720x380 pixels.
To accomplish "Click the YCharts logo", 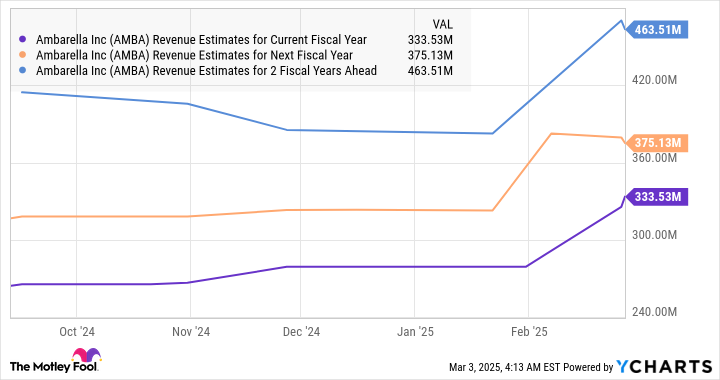I will 664,367.
